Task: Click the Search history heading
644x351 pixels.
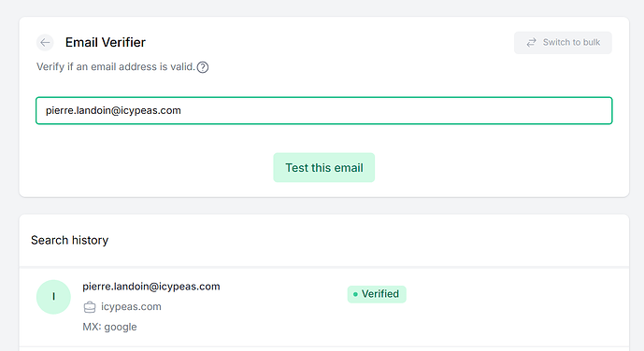Action: click(x=70, y=240)
